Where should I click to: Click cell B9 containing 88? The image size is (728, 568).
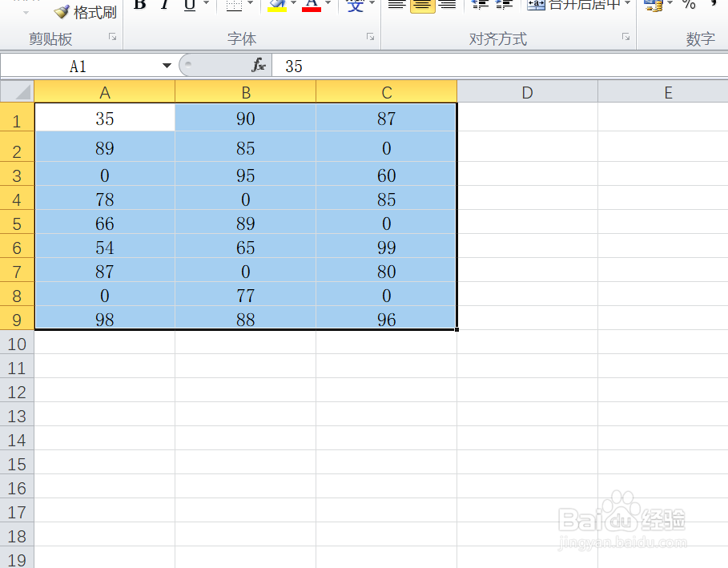coord(246,318)
